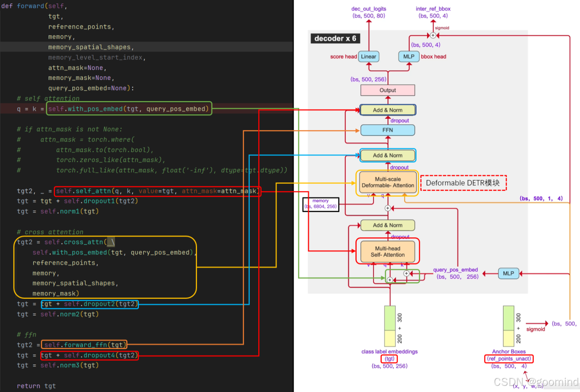Click 'torch.zeros_like(attn_mask),' comment line

pyautogui.click(x=111, y=160)
